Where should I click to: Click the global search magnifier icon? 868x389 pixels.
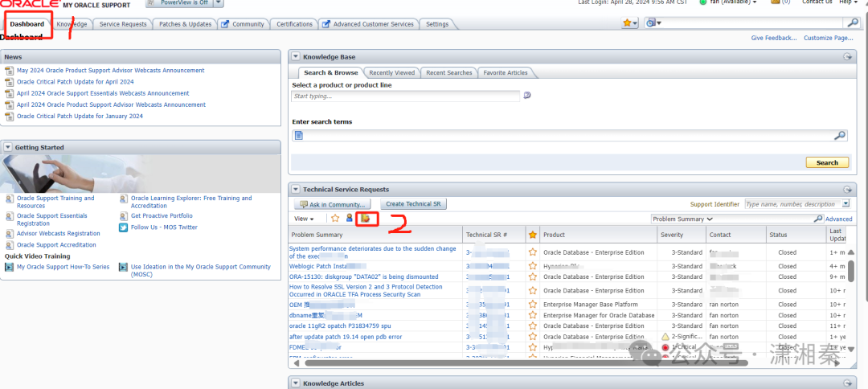tap(853, 23)
